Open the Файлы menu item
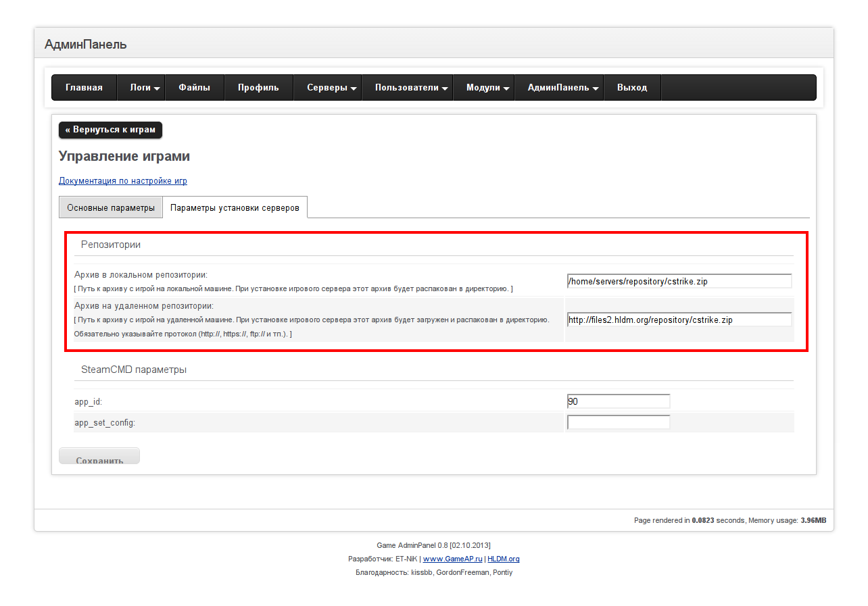Viewport: 868px width, 606px height. (194, 88)
